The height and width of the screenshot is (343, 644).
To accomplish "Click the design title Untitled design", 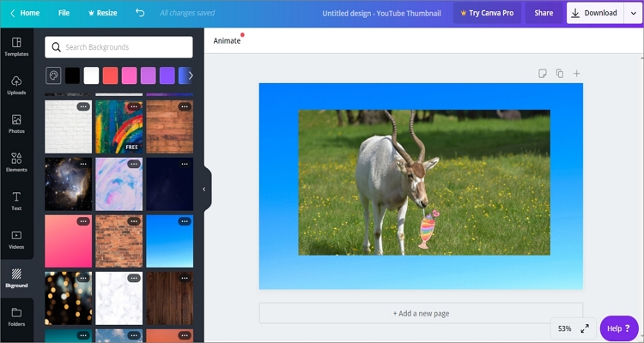I will coord(381,13).
